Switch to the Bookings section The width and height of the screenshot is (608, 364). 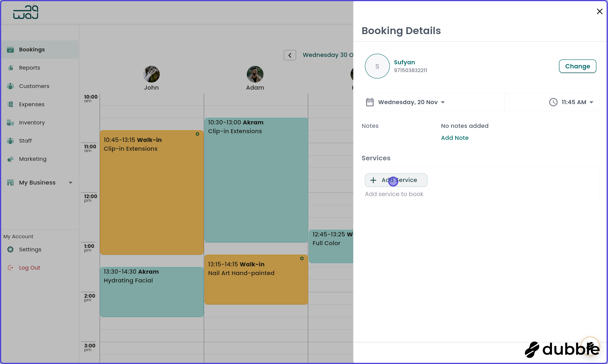tap(32, 49)
